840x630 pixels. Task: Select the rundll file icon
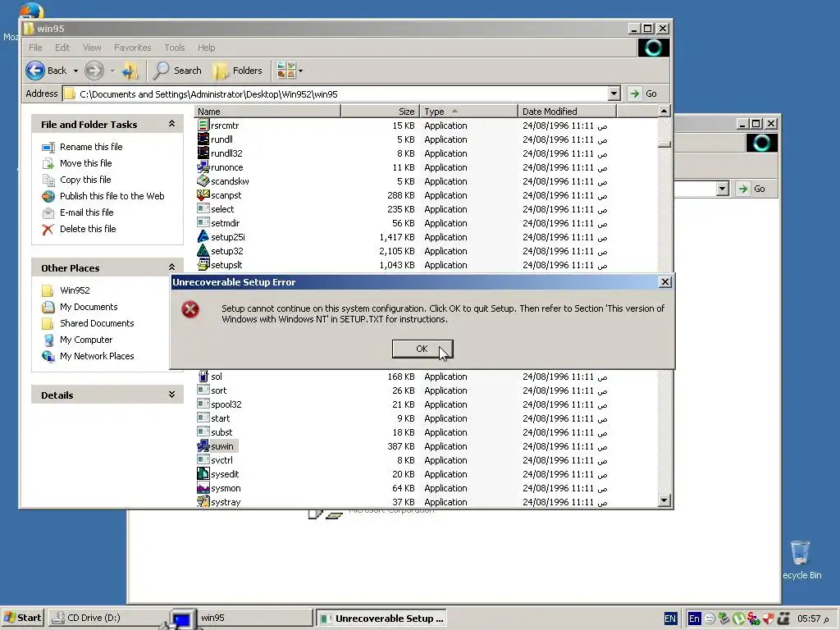[x=203, y=139]
